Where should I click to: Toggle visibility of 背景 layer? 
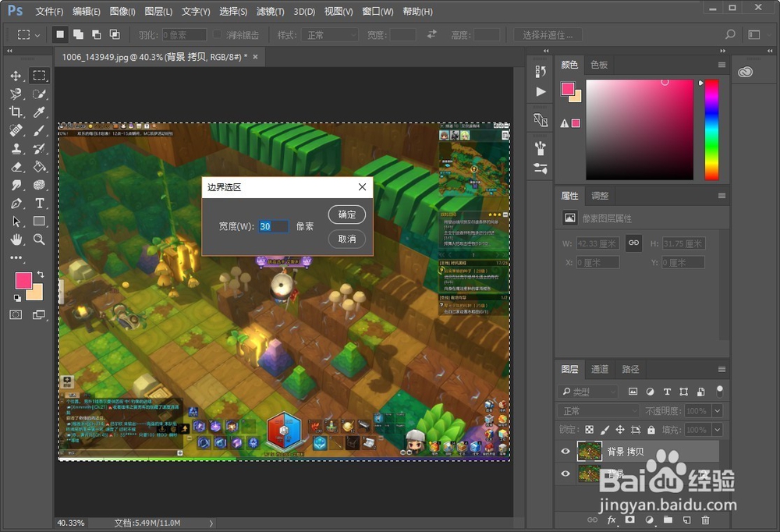click(565, 473)
